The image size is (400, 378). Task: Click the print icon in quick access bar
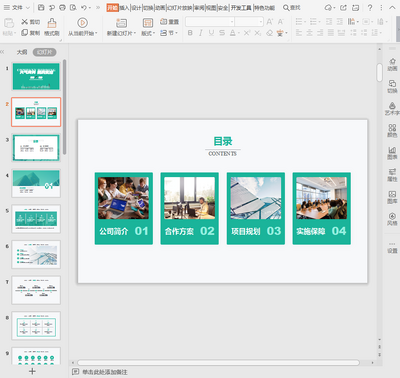click(x=62, y=7)
